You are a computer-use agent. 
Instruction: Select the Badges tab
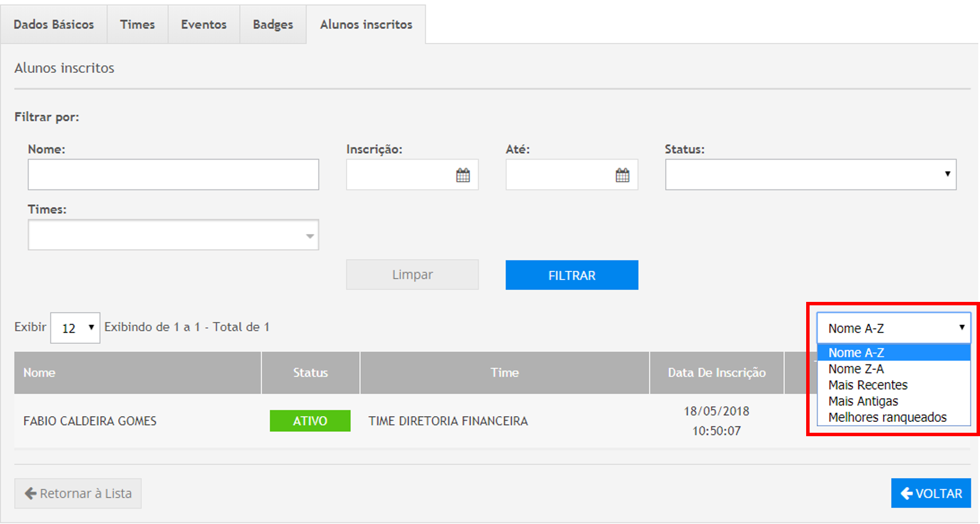(273, 25)
